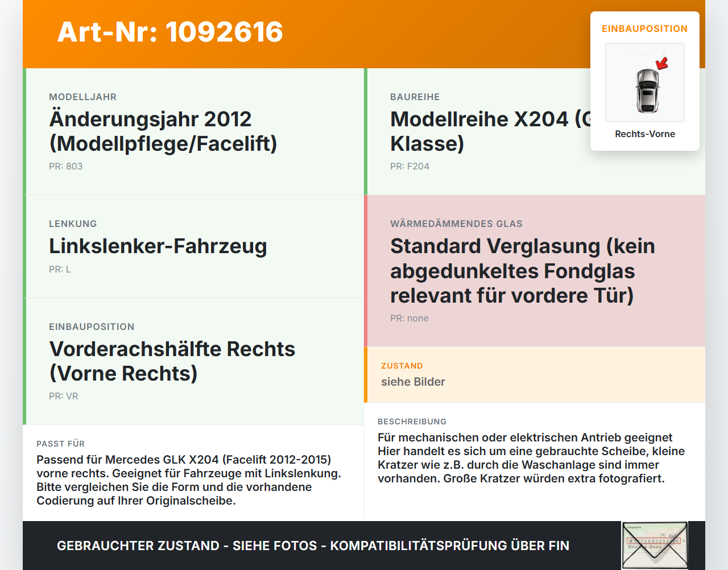728x570 pixels.
Task: Click the MODELLJAHR label
Action: point(82,97)
